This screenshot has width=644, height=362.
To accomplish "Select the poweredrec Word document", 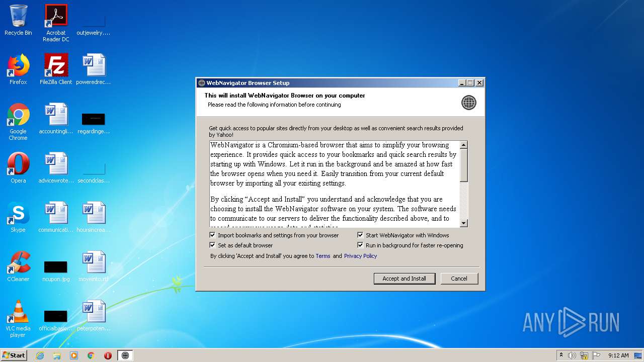I will pyautogui.click(x=94, y=69).
